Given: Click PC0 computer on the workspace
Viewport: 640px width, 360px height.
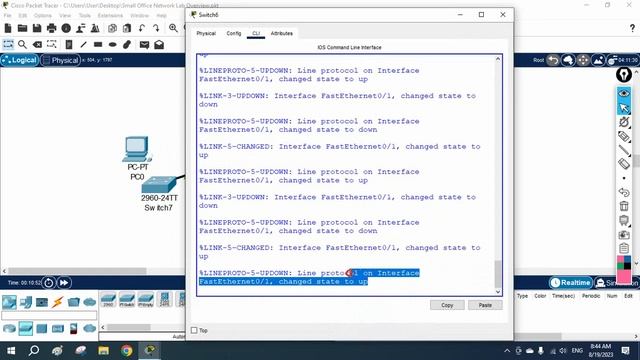Looking at the screenshot, I should point(137,149).
